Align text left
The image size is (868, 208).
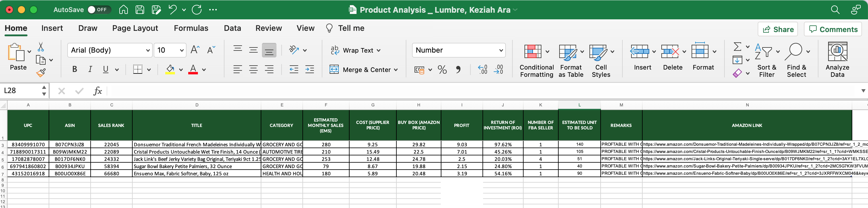pos(237,70)
